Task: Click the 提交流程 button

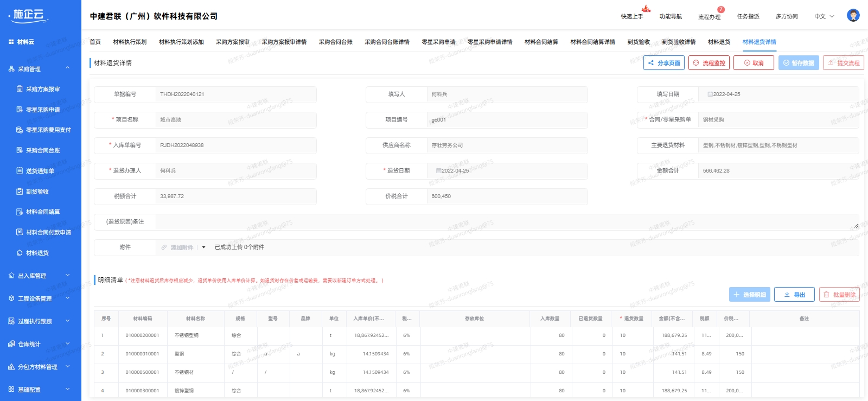Action: 844,63
